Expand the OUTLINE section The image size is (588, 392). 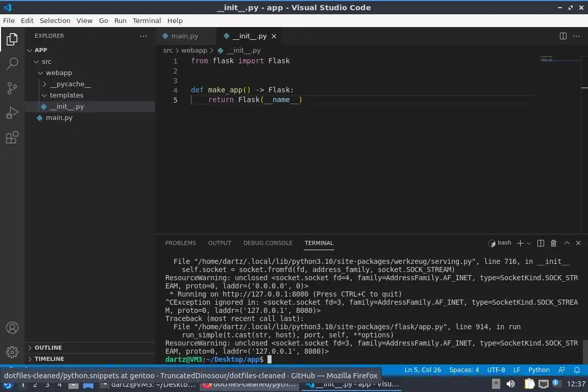click(90, 348)
